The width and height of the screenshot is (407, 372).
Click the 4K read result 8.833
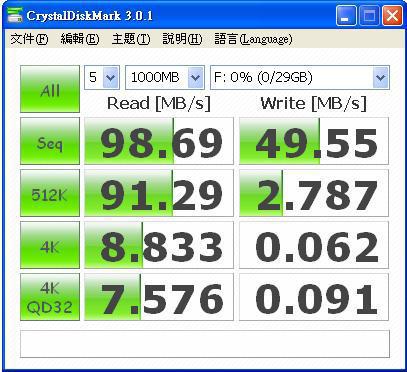[x=159, y=245]
